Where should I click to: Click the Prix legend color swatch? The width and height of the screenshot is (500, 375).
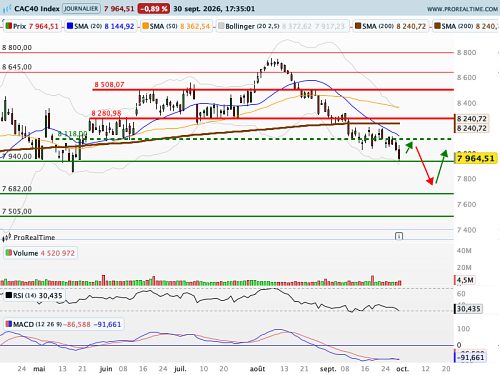(9, 26)
